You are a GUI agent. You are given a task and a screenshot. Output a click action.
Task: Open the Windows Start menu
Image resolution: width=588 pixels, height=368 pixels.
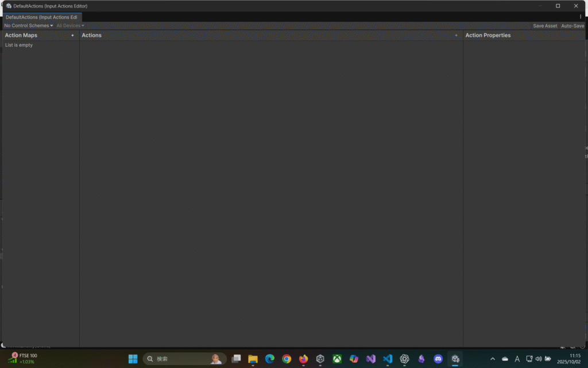[x=133, y=359]
